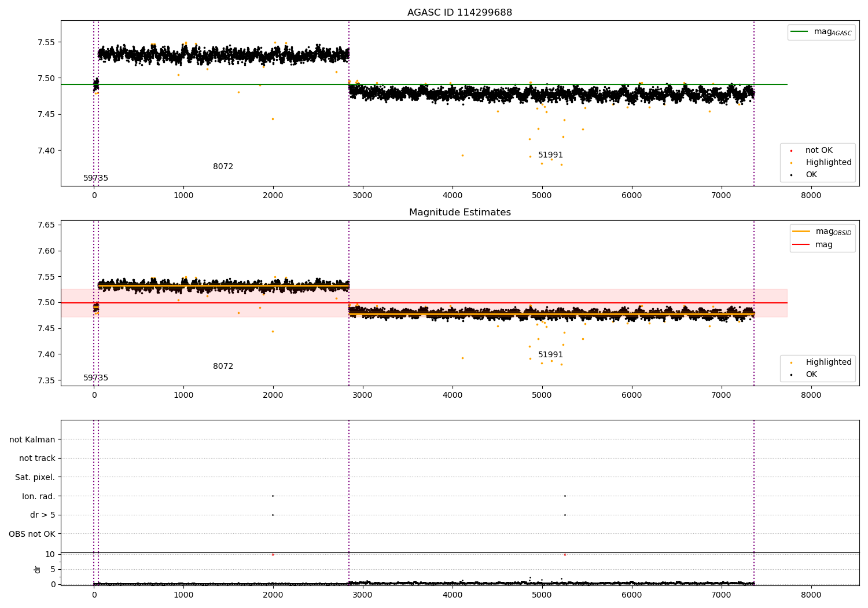
Task: Click the 7.60 y-tick on middle plot
Action: click(46, 251)
